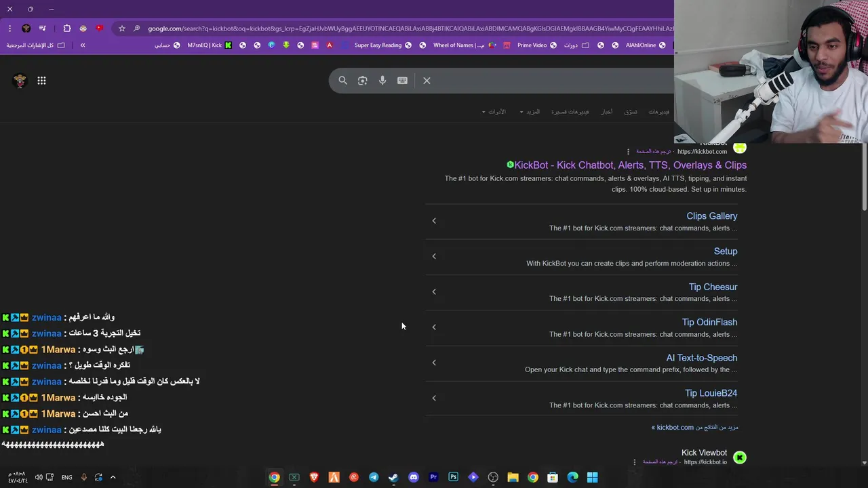
Task: Expand the Tip Cheesur row chevron
Action: 434,292
